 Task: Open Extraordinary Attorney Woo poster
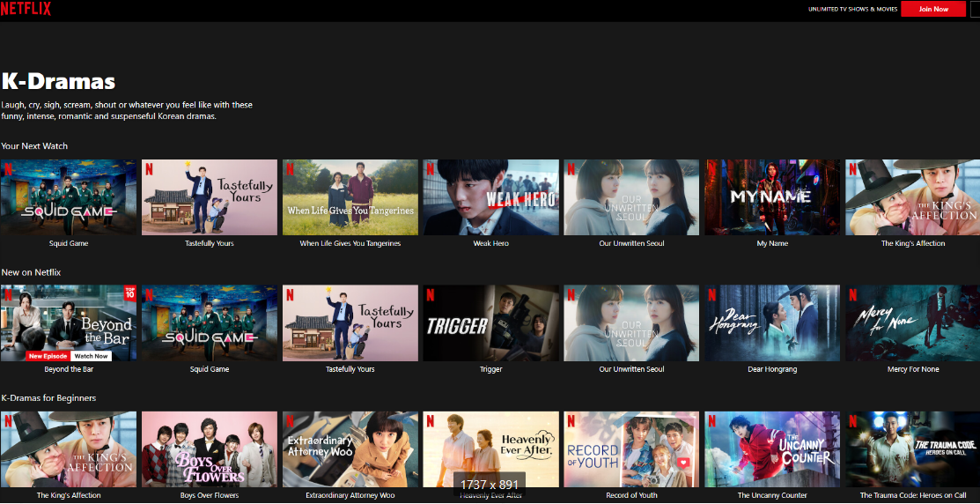pos(350,448)
